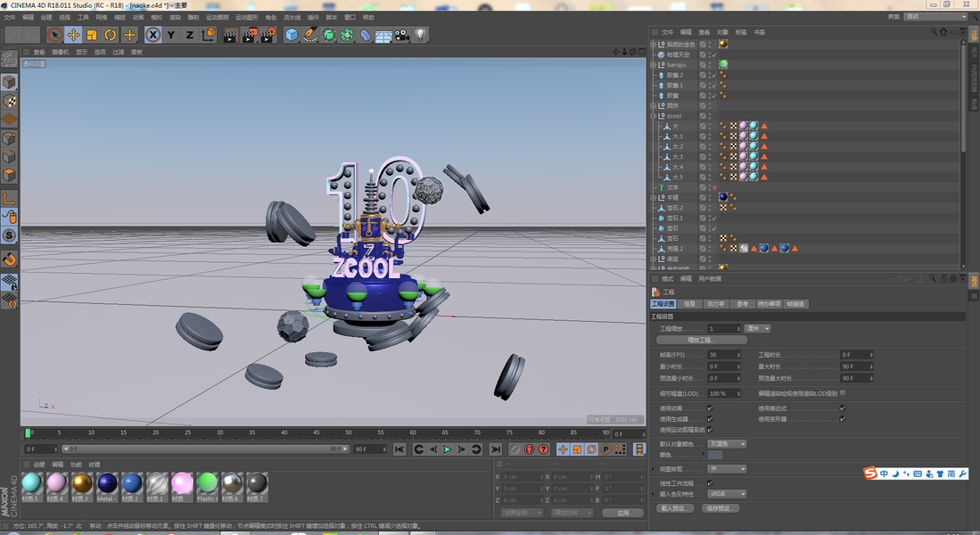This screenshot has height=535, width=980.
Task: Toggle the 使用动画 checkbox
Action: pyautogui.click(x=710, y=408)
